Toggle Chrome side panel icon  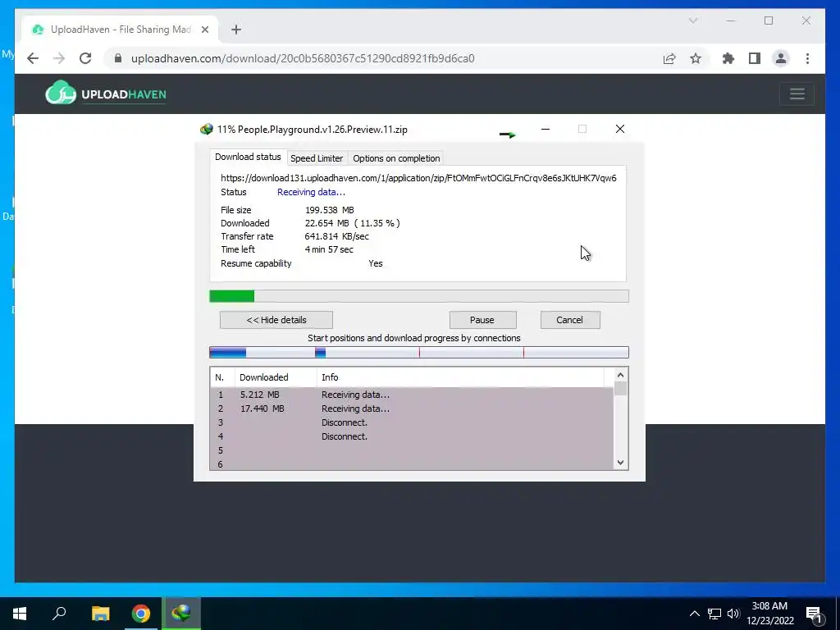coord(755,58)
